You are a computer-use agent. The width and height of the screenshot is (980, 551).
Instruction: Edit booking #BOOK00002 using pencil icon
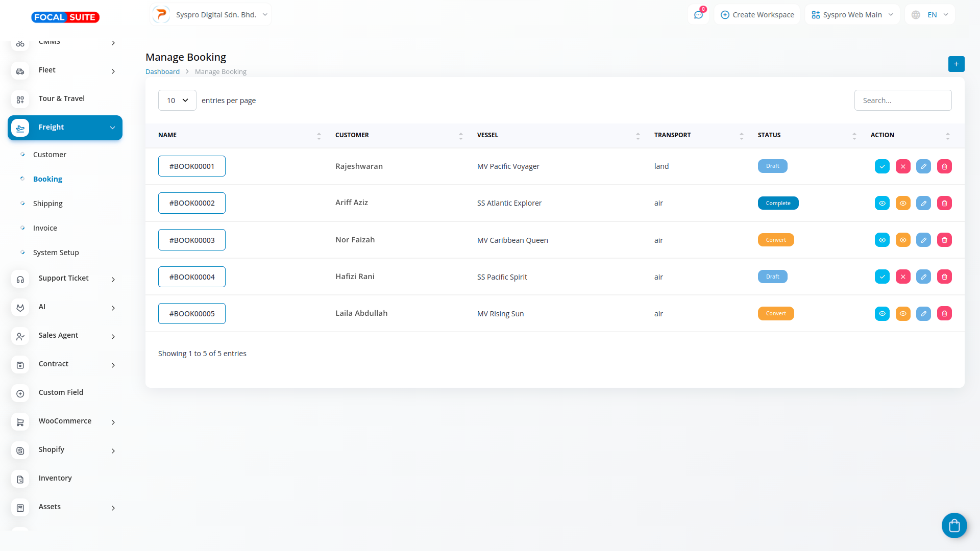923,203
